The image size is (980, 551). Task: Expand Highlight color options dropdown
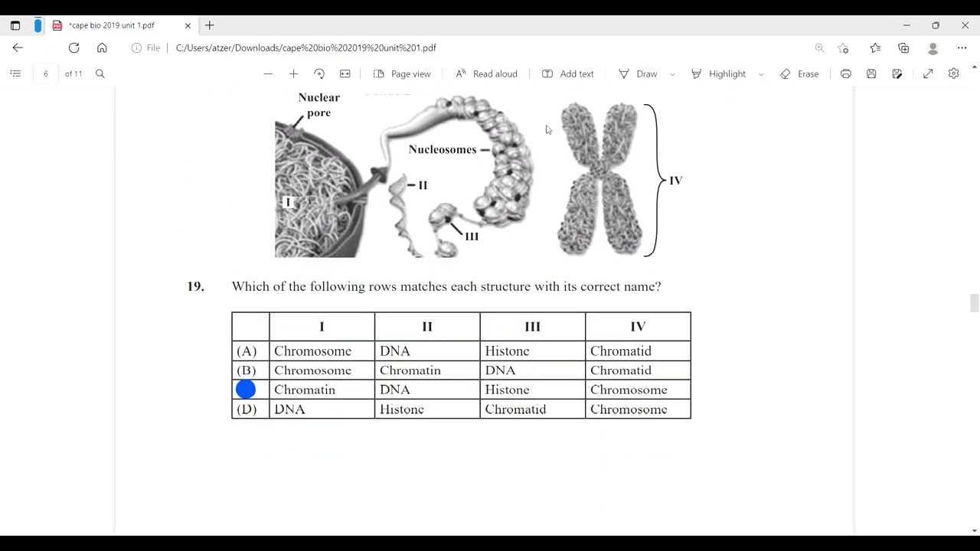[x=761, y=74]
